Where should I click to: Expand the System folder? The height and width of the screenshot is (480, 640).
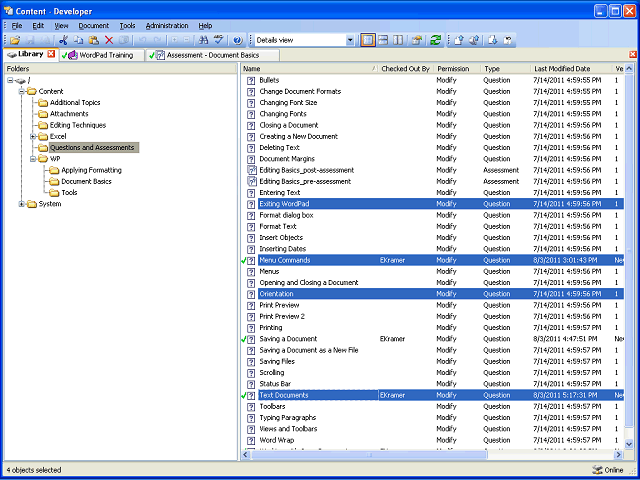pyautogui.click(x=22, y=204)
